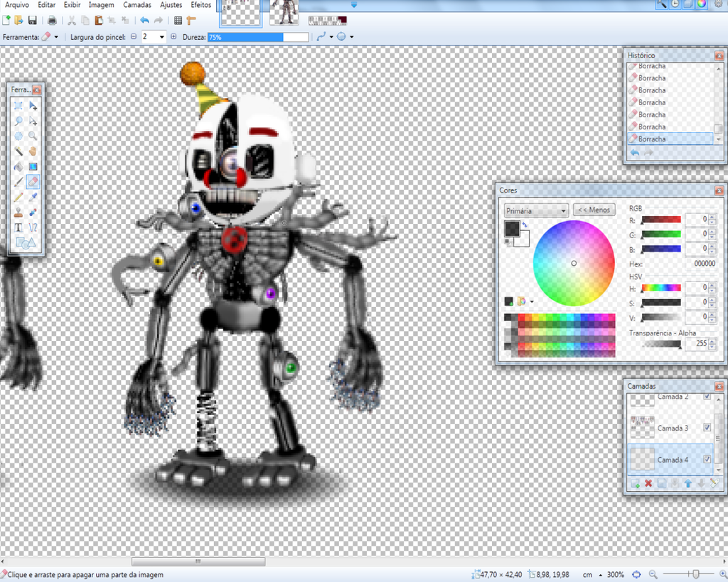Click the color wheel in Cores panel

click(574, 263)
